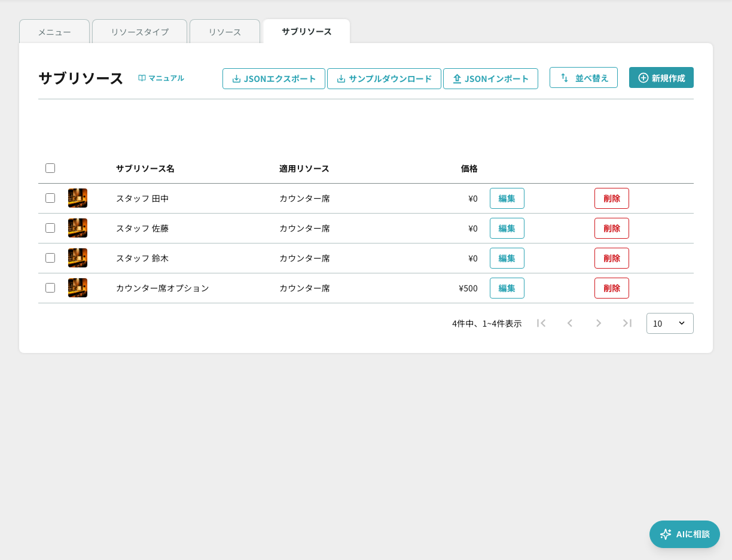Viewport: 732px width, 560px height.
Task: Toggle the select-all checkbox in table header
Action: [x=50, y=168]
